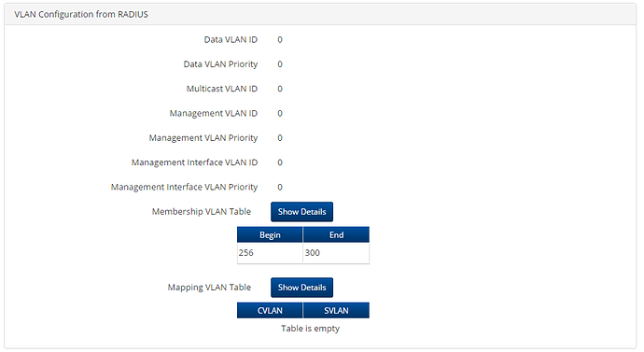This screenshot has width=644, height=352.
Task: Click the Management VLAN Priority label
Action: pos(203,138)
